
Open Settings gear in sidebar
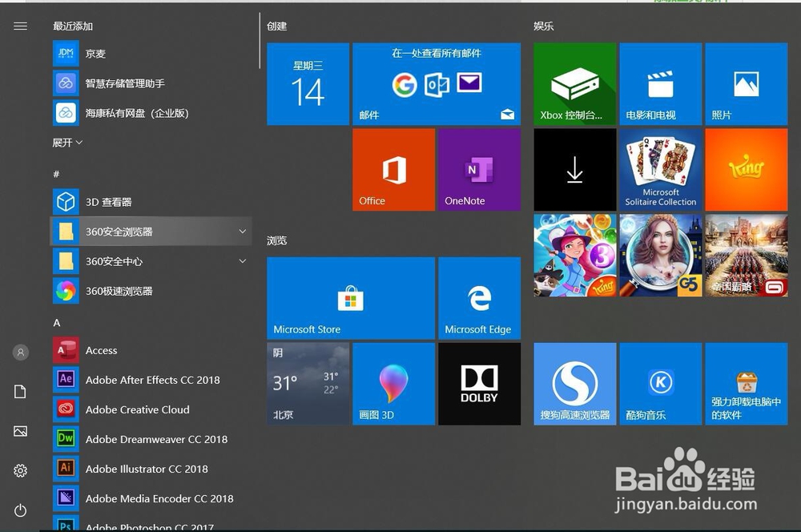[x=21, y=470]
